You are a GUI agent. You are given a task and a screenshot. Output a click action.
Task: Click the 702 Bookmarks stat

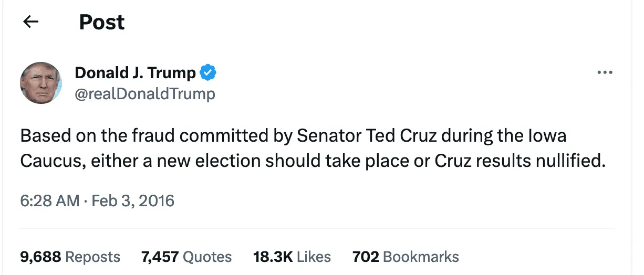[406, 257]
